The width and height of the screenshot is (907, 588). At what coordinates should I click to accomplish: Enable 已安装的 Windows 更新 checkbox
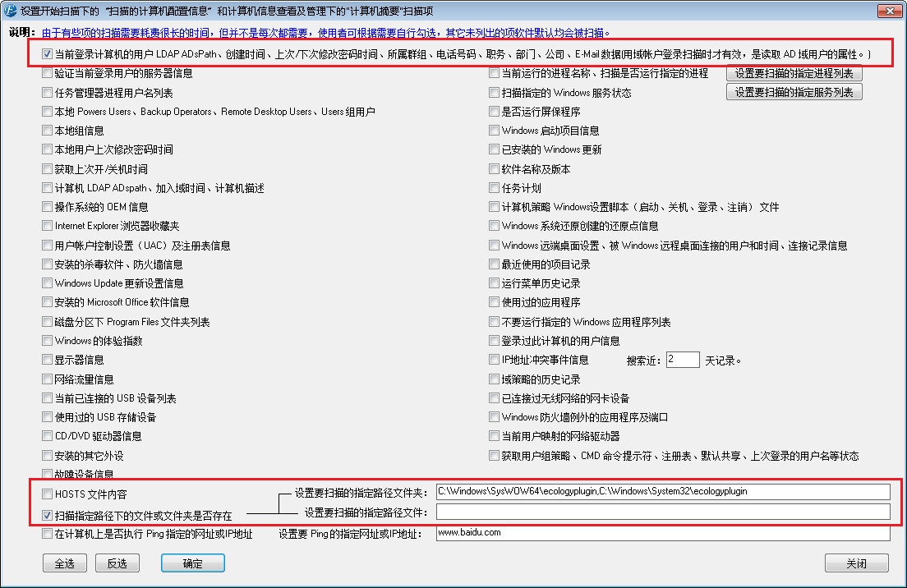coord(494,149)
